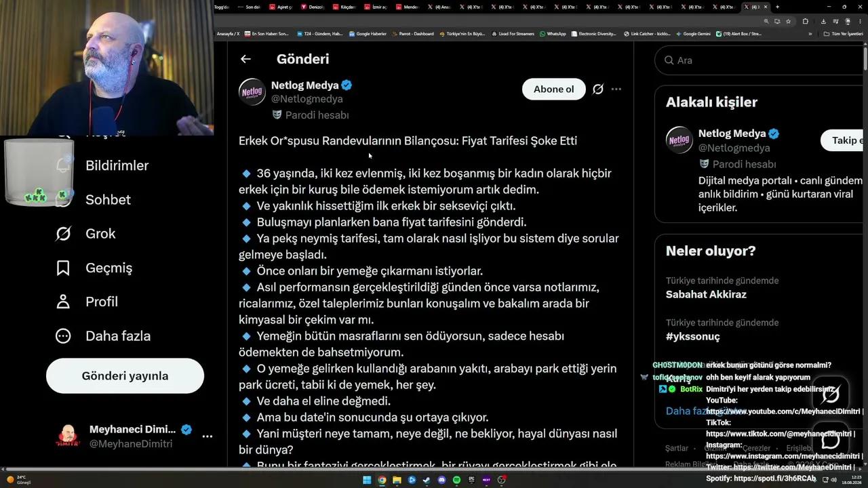Click the Şartlar footer link
This screenshot has height=488, width=868.
(677, 448)
